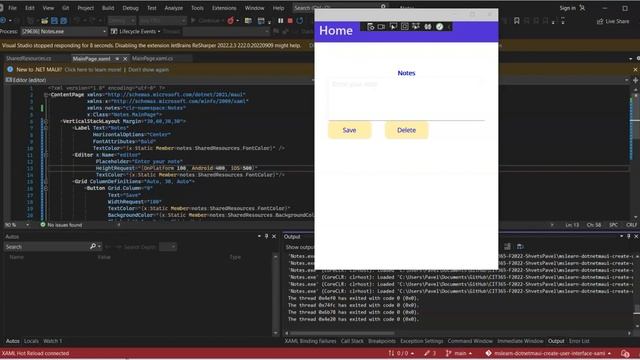Click the Delete button in Notes app
Image resolution: width=640 pixels, height=360 pixels.
click(x=407, y=130)
